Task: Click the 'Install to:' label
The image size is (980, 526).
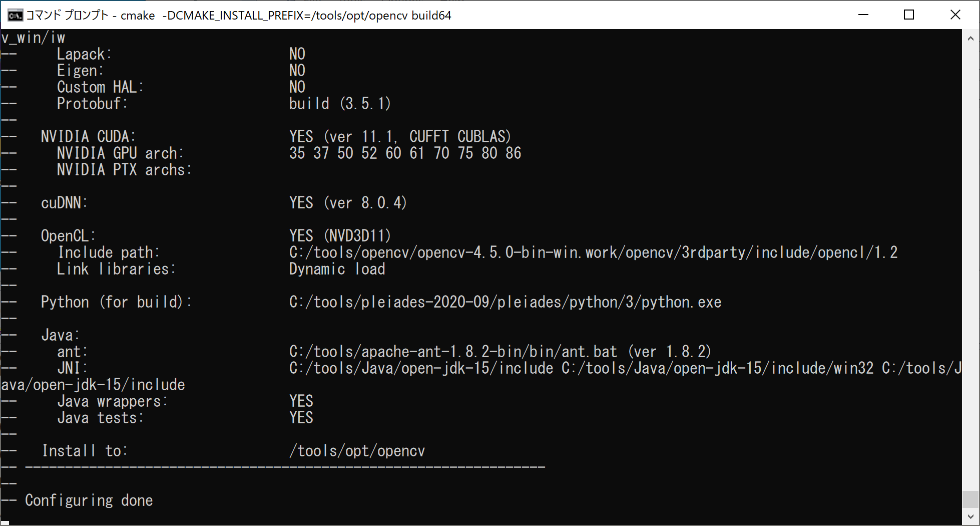Action: click(x=84, y=451)
